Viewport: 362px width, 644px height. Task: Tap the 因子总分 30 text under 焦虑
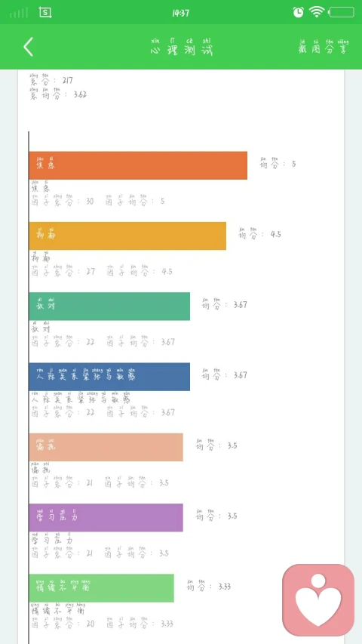pyautogui.click(x=63, y=200)
